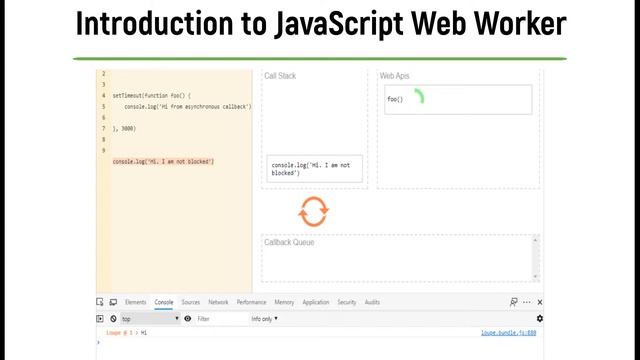The image size is (640, 360).
Task: Toggle the live expression eye icon
Action: (187, 318)
